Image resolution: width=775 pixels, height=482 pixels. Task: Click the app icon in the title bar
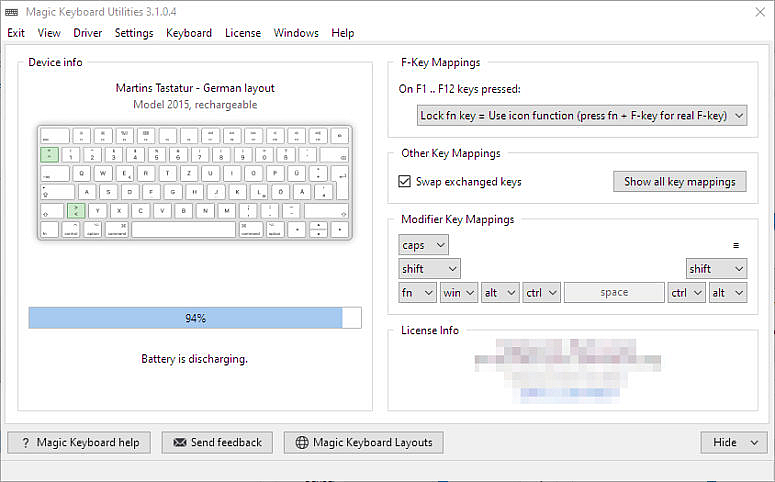11,12
